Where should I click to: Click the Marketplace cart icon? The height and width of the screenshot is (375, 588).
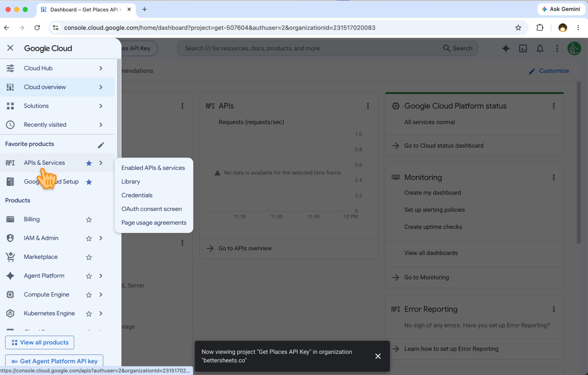coord(10,257)
